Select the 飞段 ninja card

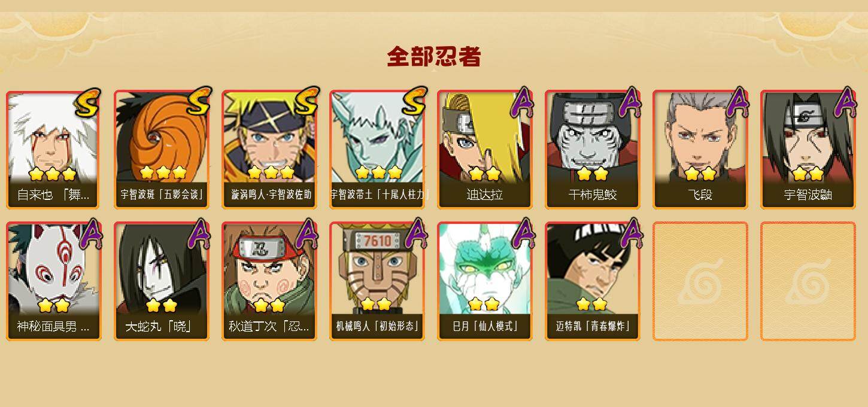[700, 150]
